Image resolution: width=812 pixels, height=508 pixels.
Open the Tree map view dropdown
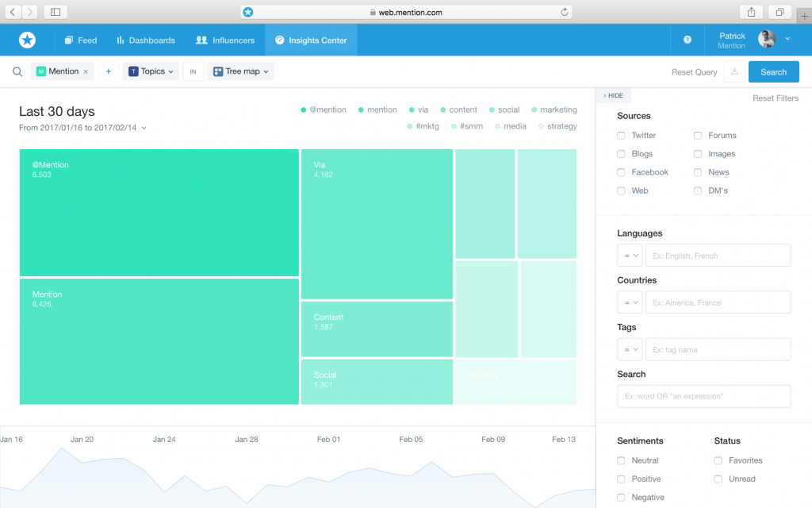coord(241,71)
